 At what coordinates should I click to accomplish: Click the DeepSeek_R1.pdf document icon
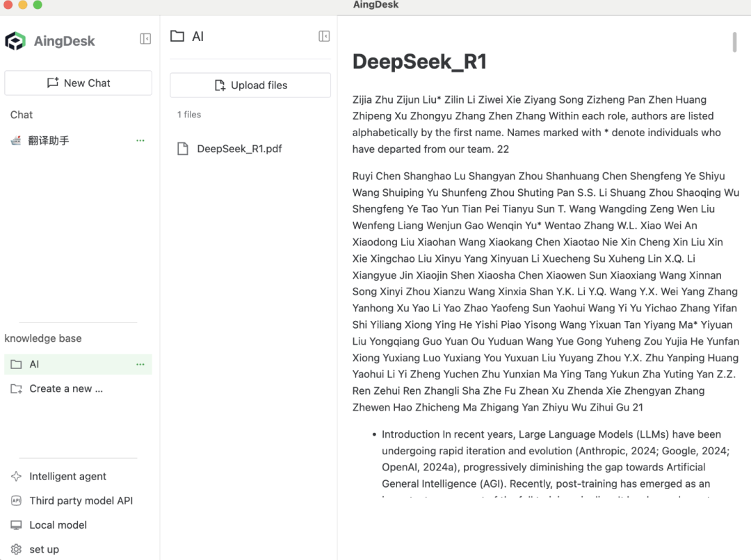coord(183,149)
